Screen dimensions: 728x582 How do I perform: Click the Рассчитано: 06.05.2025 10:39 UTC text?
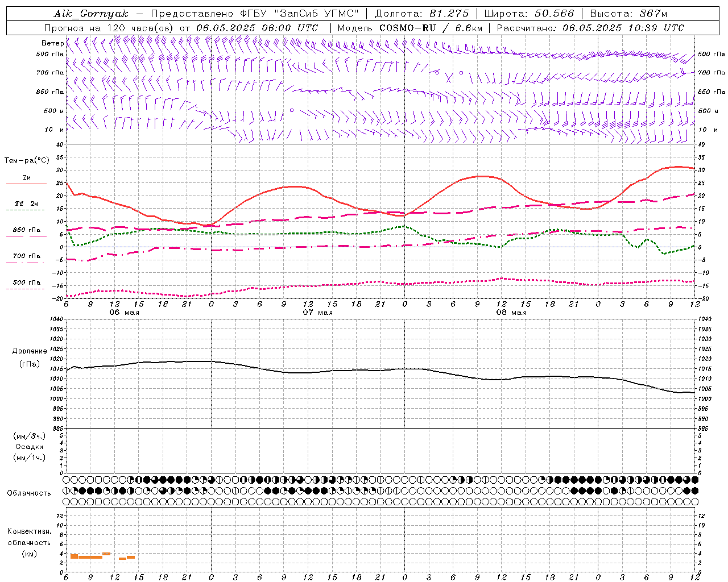[590, 28]
